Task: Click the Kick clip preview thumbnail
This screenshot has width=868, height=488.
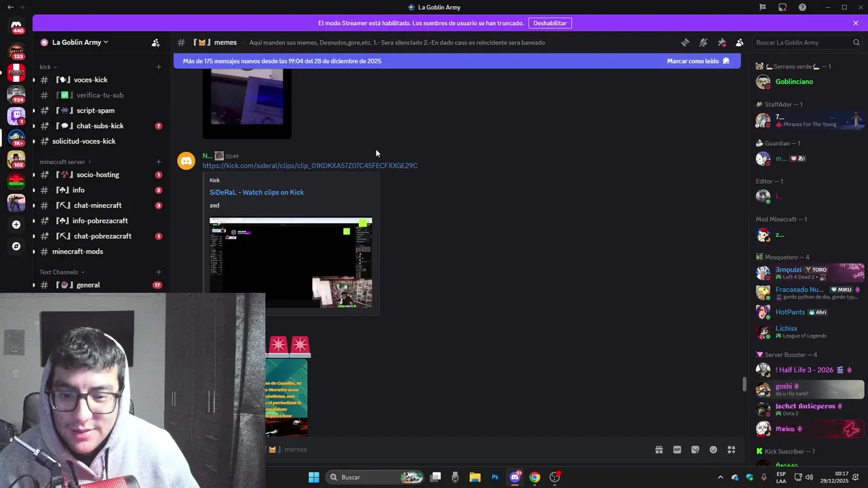Action: pos(290,263)
